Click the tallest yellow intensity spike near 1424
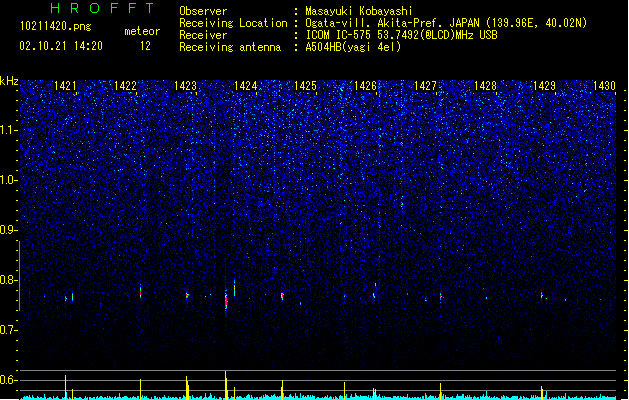The width and height of the screenshot is (629, 400). tap(226, 385)
